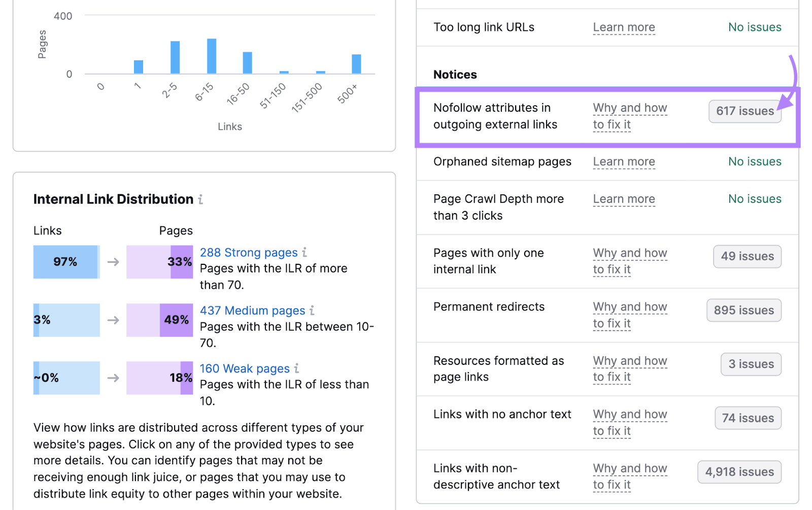Click the 97% strong links distribution bar
Screen dimensions: 812x510
pyautogui.click(x=66, y=262)
